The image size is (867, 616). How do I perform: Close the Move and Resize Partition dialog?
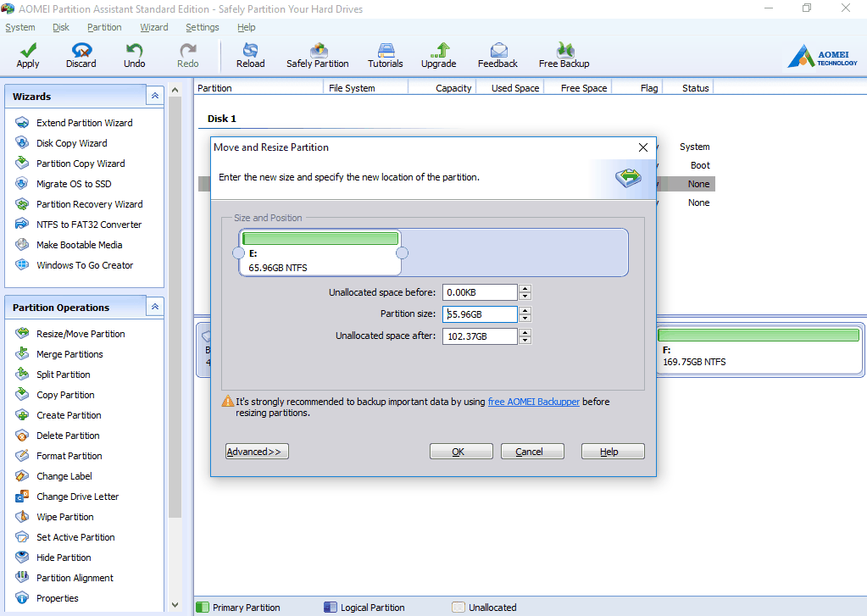(x=643, y=147)
